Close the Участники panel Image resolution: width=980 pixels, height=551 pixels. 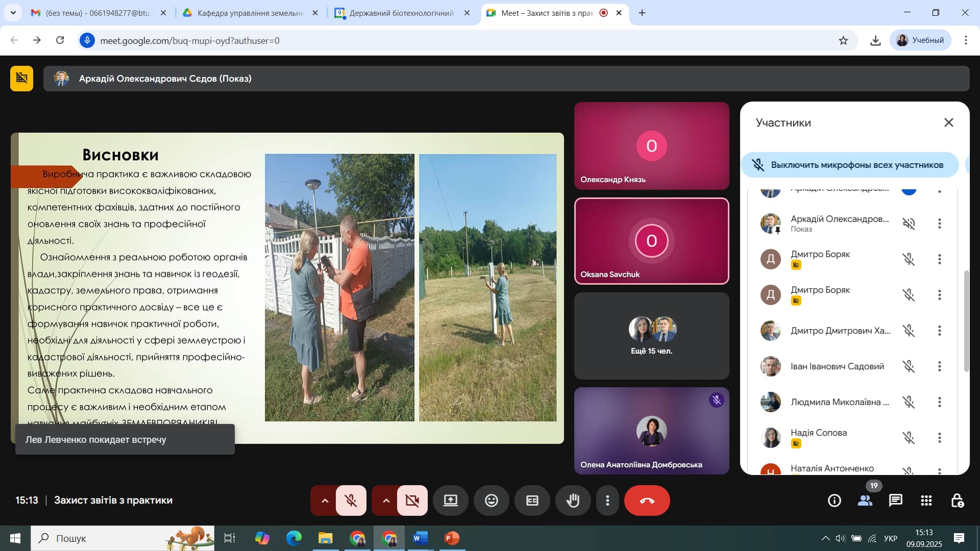pyautogui.click(x=949, y=122)
